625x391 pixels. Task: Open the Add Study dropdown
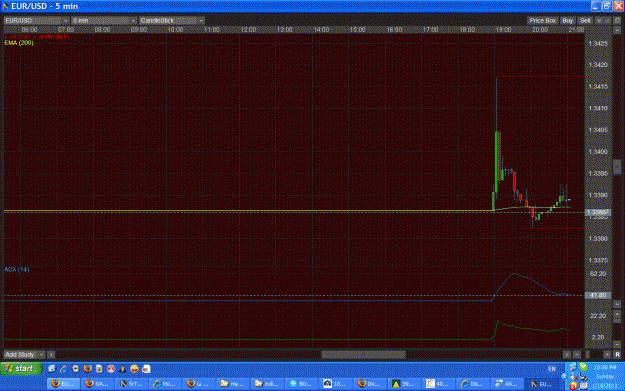(x=25, y=354)
